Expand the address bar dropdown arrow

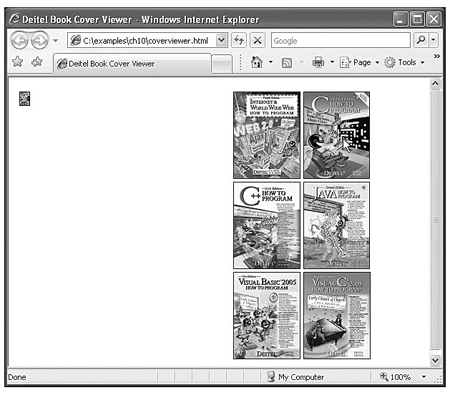(x=221, y=40)
